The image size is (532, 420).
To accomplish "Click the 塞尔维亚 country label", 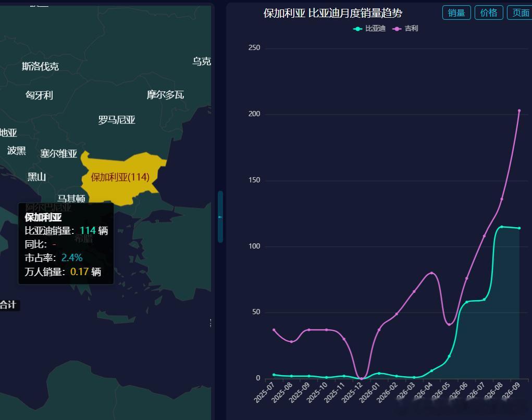I will (59, 153).
